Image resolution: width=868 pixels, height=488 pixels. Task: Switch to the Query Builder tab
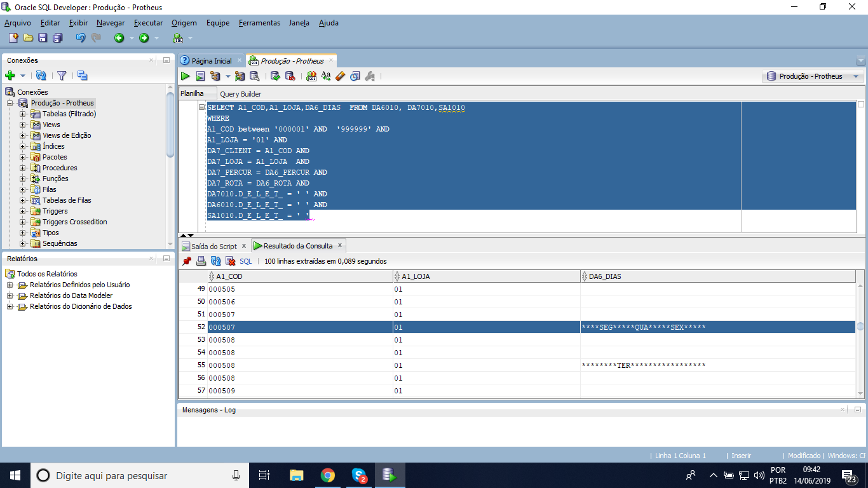pyautogui.click(x=240, y=94)
